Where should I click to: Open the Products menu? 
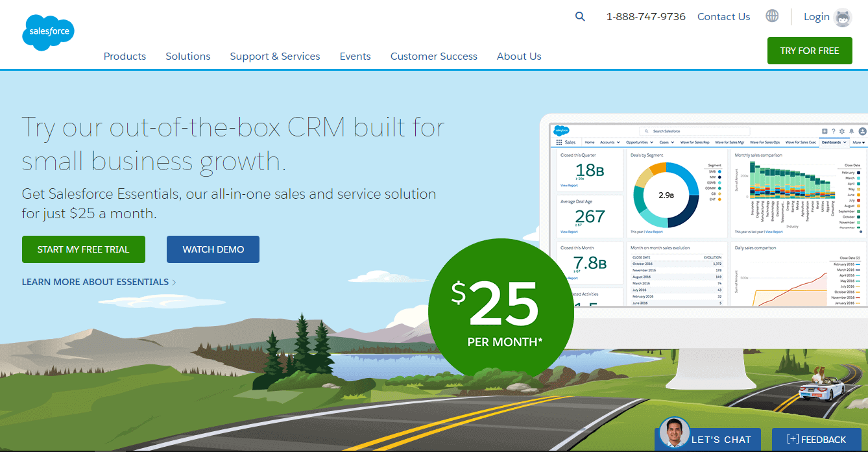[x=125, y=56]
